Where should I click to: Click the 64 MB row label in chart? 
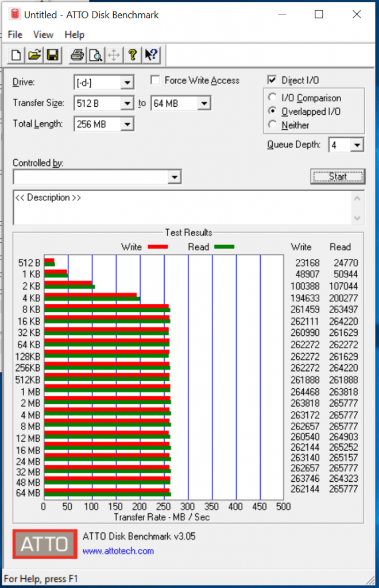28,493
